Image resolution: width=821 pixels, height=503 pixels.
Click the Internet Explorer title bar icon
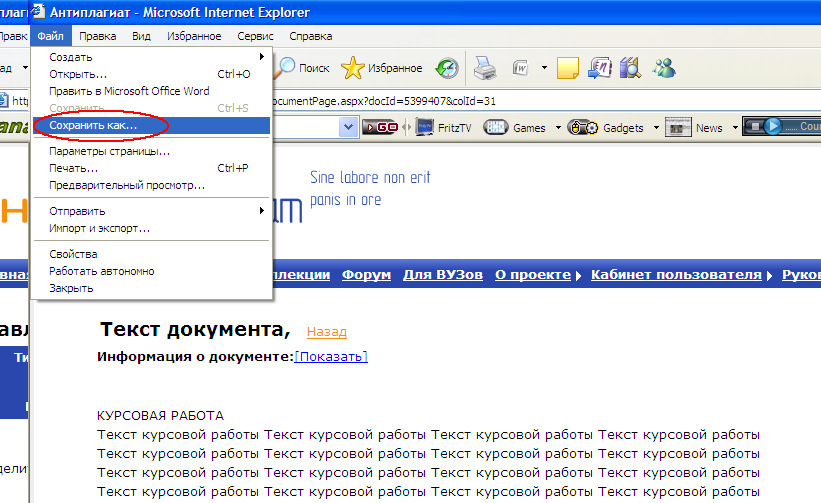pos(38,11)
